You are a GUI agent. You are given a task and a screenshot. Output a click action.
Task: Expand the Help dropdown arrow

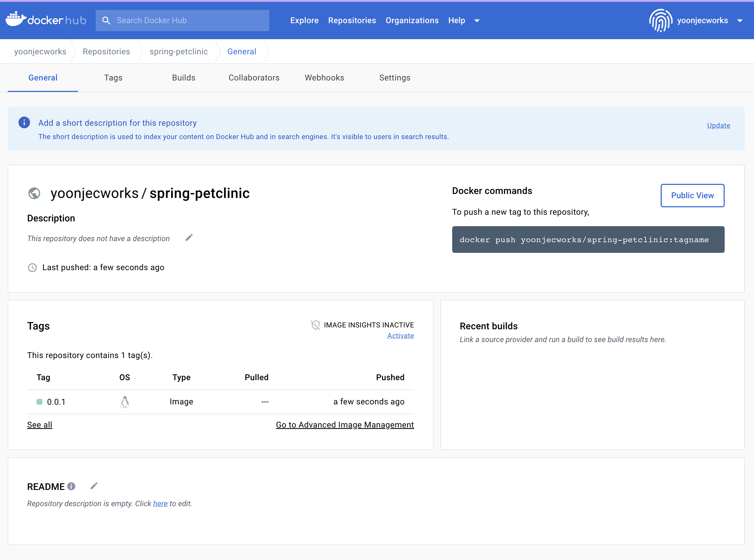point(477,21)
